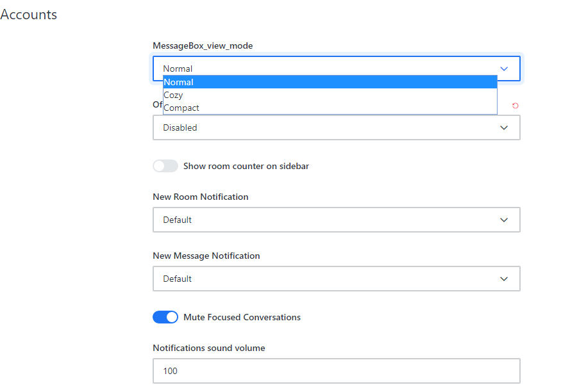Screen dimensions: 579x392
Task: Open New Message Notification dropdown
Action: 337,279
